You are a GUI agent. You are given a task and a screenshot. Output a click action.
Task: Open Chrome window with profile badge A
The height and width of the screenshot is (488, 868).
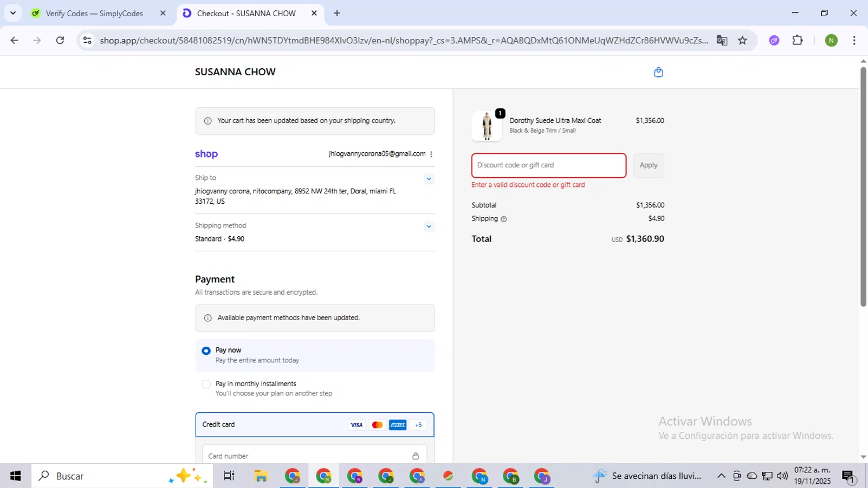tap(417, 476)
